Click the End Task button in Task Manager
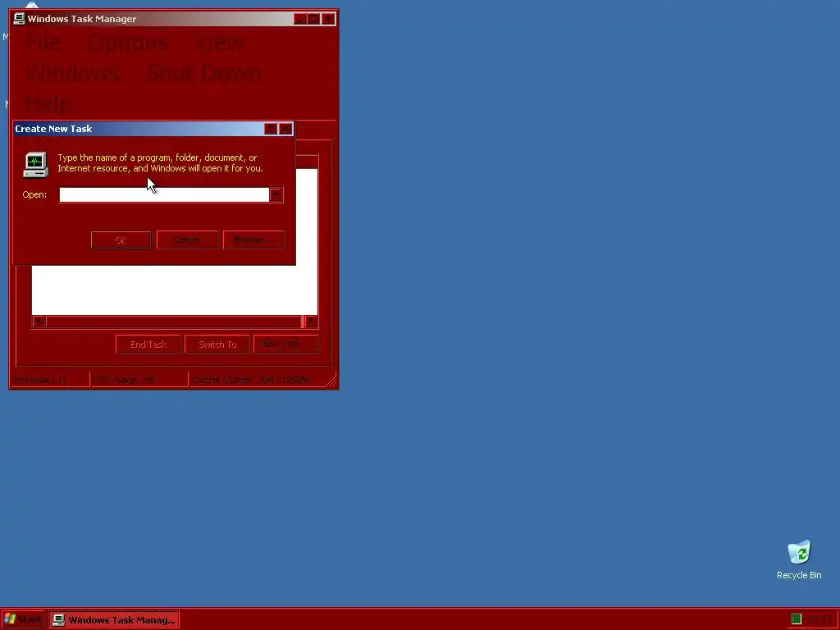Image resolution: width=840 pixels, height=630 pixels. click(x=148, y=345)
